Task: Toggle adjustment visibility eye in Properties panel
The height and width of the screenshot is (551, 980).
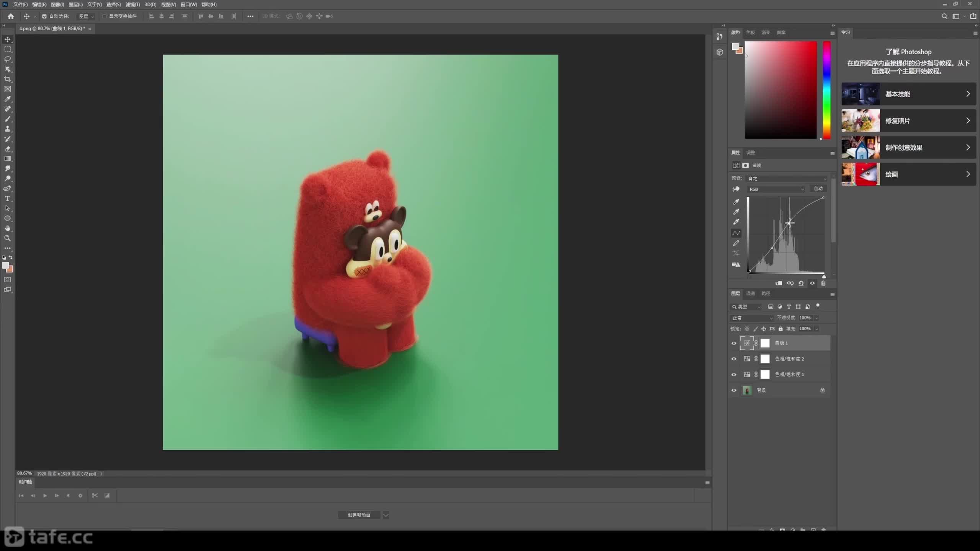Action: [x=812, y=284]
